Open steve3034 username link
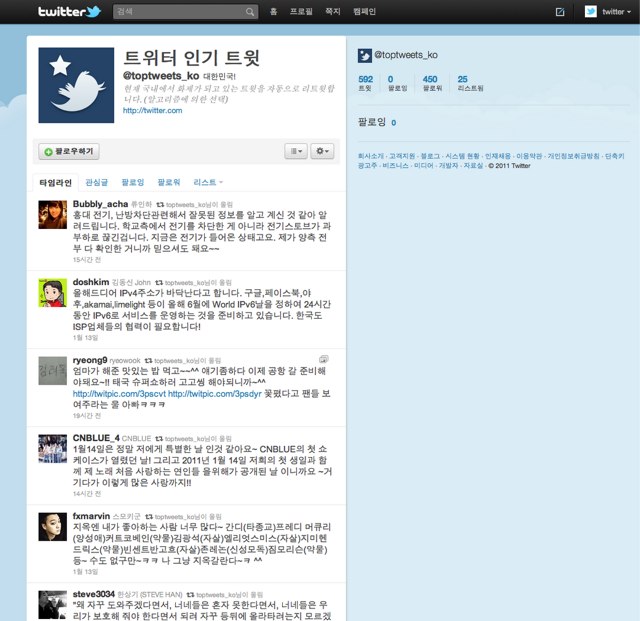 [x=93, y=594]
